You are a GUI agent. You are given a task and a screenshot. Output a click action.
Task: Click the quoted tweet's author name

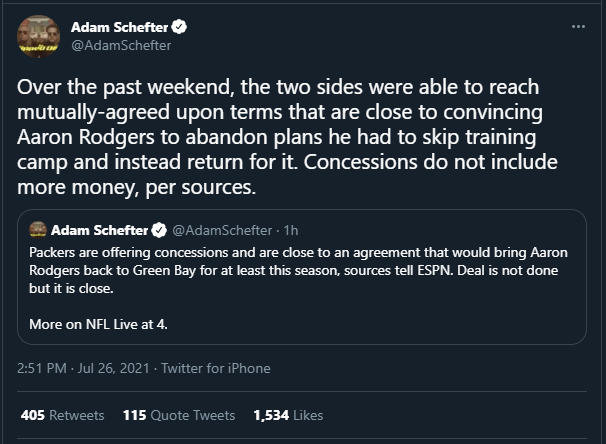[98, 229]
